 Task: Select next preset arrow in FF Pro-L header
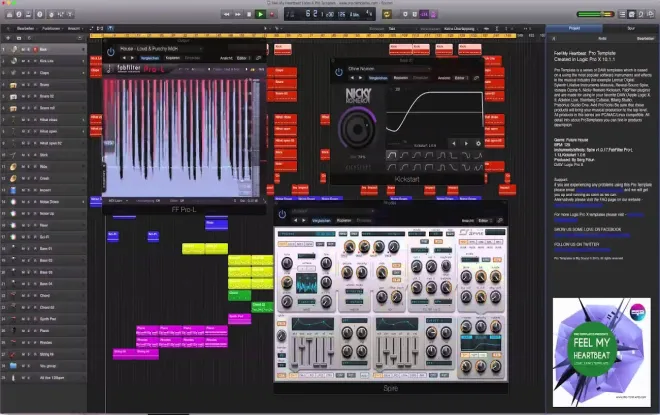[x=132, y=58]
